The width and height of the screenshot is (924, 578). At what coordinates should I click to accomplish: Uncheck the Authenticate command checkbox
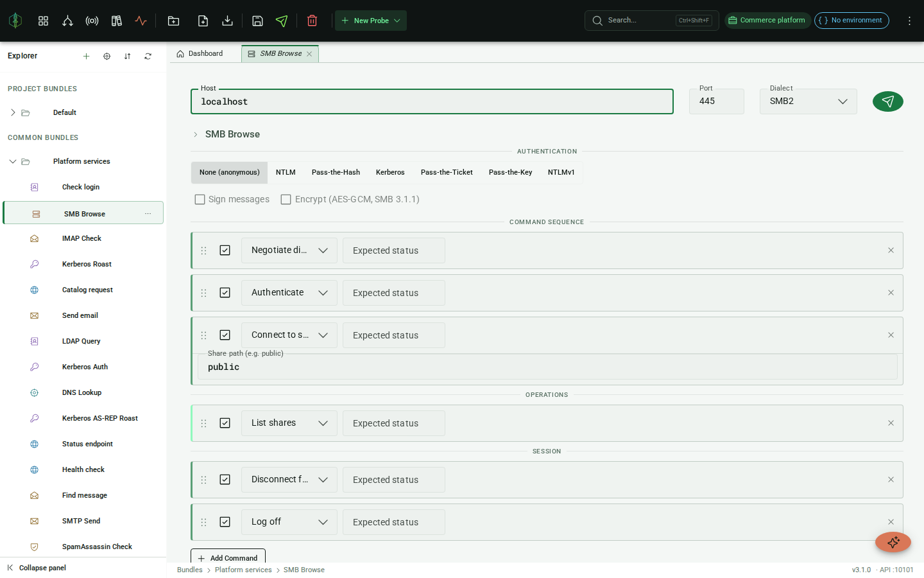pyautogui.click(x=225, y=293)
